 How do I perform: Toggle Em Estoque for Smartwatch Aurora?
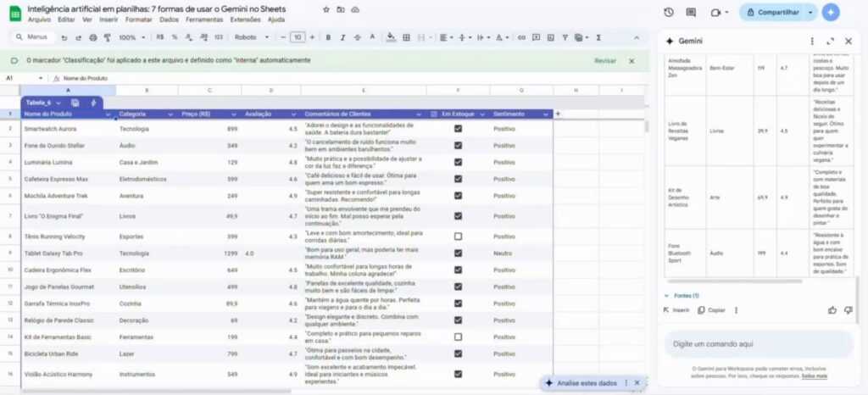tap(458, 128)
